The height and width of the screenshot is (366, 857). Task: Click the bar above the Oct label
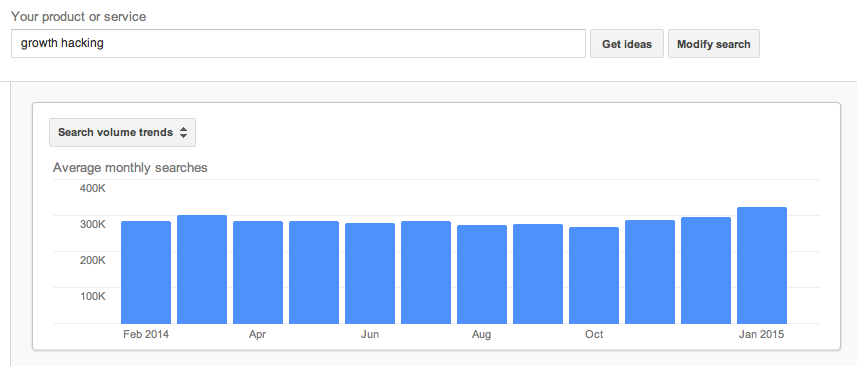pos(594,275)
